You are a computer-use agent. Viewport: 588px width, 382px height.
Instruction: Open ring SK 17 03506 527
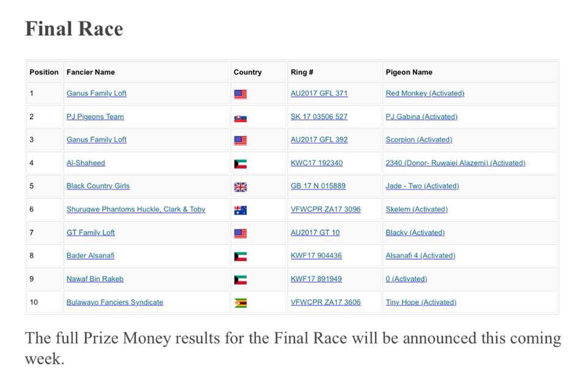click(318, 117)
